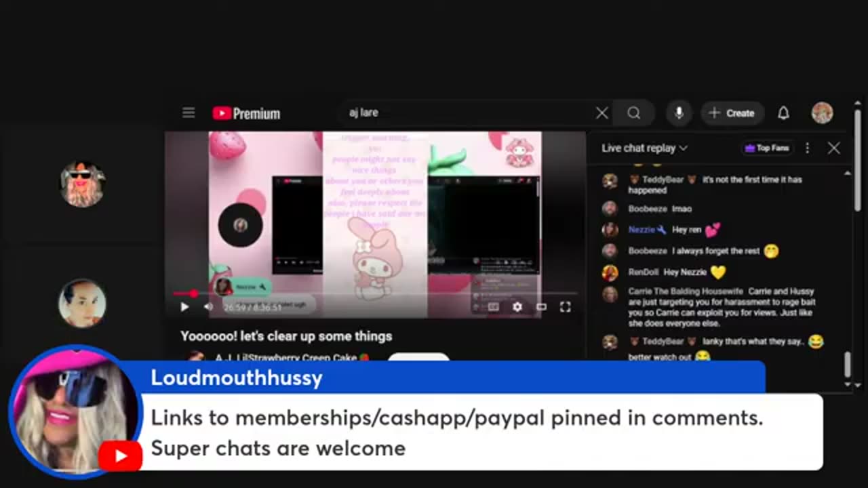Screen dimensions: 868x488
Task: Open the Create upload menu
Action: pos(732,113)
